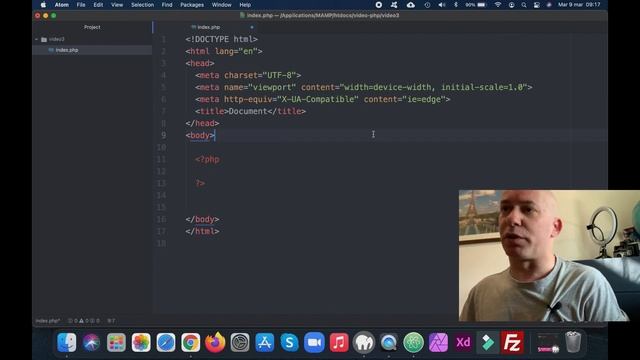
Task: Open Launchpad in the dock
Action: point(116,342)
